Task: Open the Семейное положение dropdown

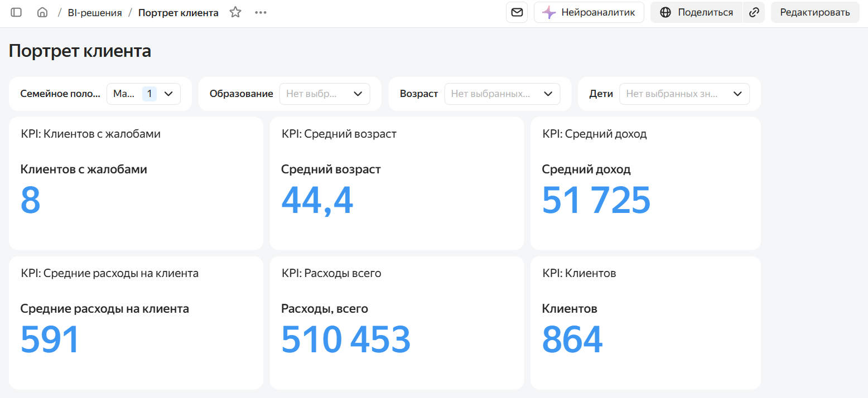Action: [x=143, y=94]
